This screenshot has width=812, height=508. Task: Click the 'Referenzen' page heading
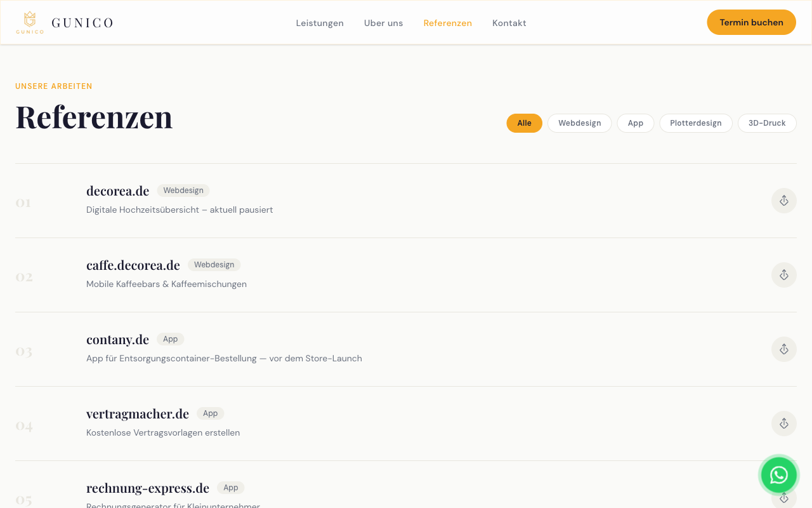pos(94,117)
